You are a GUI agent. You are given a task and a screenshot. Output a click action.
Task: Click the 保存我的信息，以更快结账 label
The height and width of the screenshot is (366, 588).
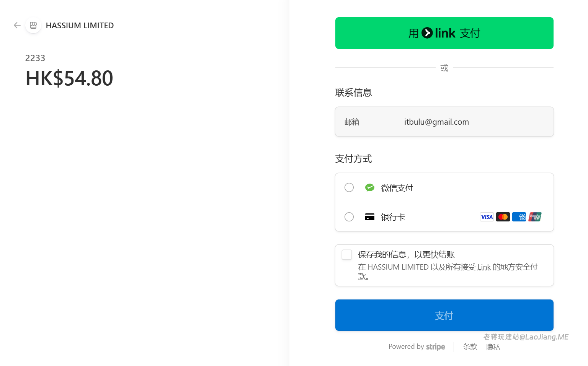tap(406, 255)
